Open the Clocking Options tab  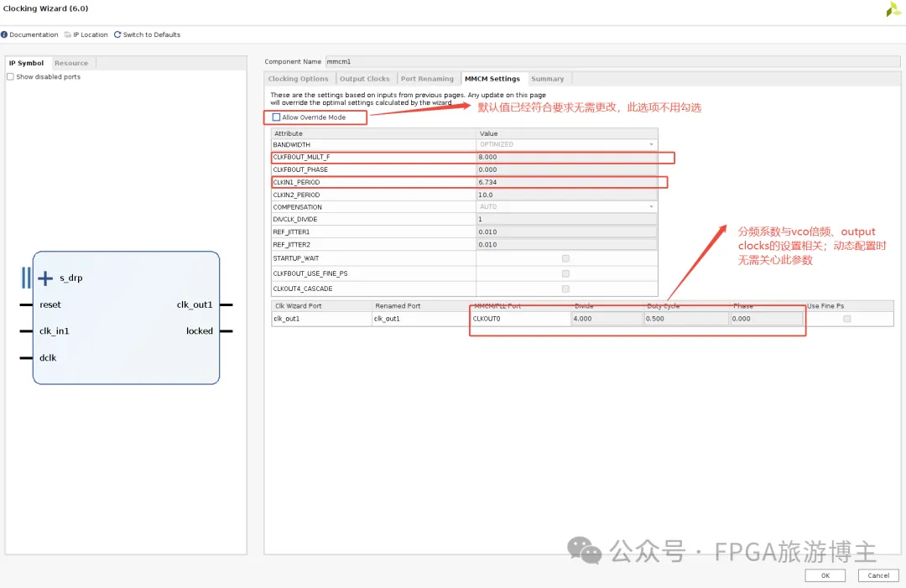[x=298, y=79]
